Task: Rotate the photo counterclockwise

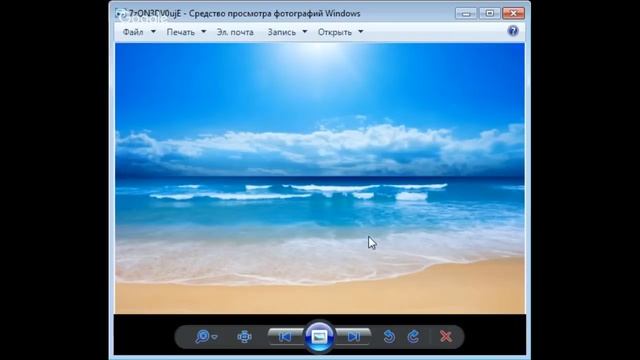Action: (389, 337)
